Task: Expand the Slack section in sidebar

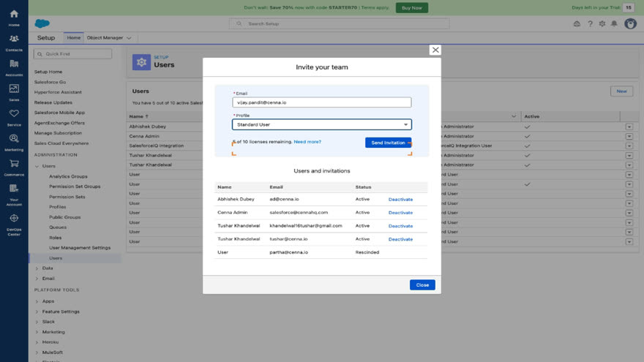Action: (x=37, y=322)
